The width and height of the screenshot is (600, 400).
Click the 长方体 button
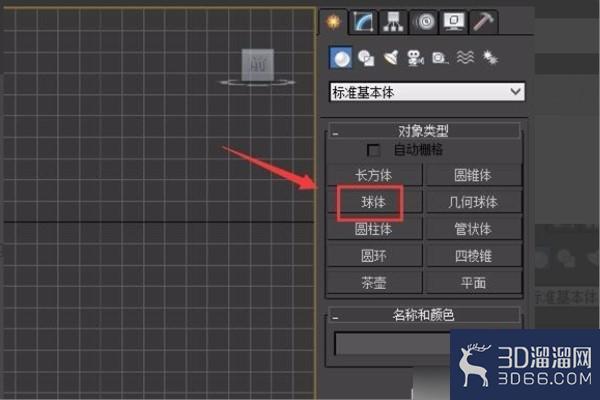[374, 175]
